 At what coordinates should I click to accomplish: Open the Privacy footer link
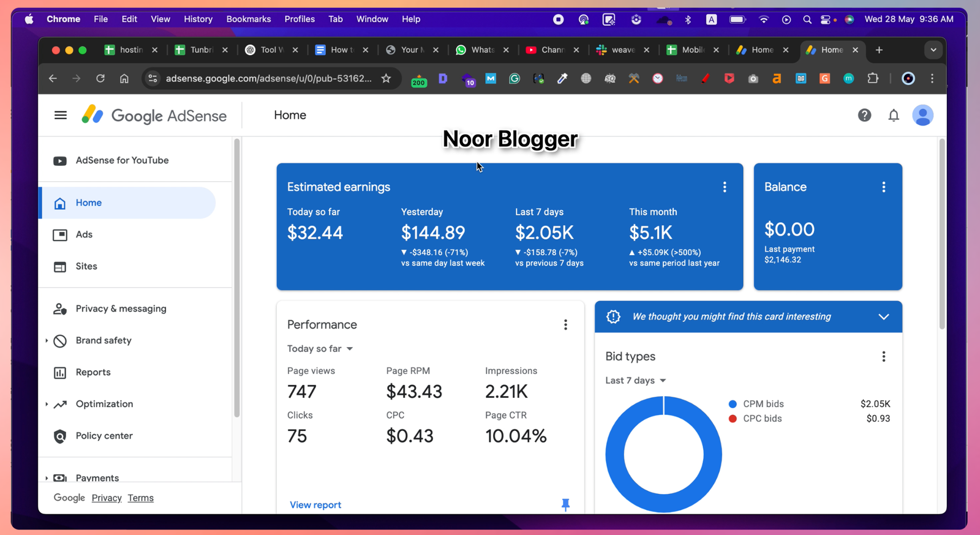click(107, 498)
